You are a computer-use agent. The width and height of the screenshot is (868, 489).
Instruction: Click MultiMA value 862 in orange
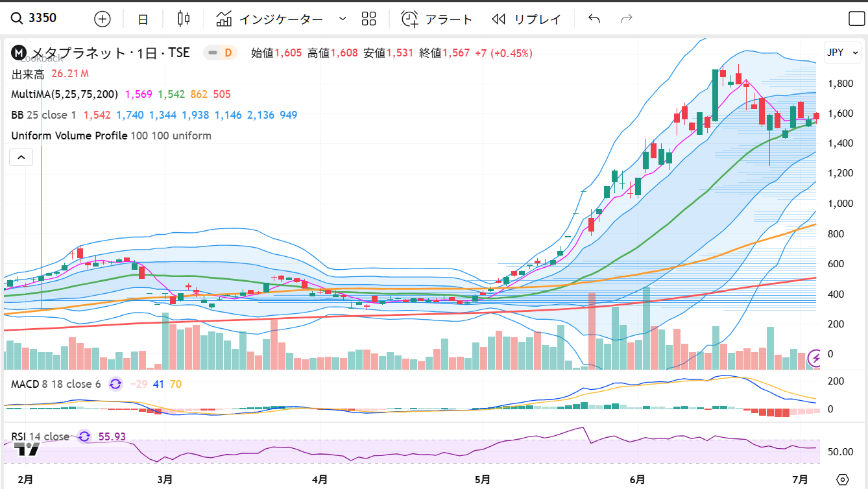click(199, 94)
